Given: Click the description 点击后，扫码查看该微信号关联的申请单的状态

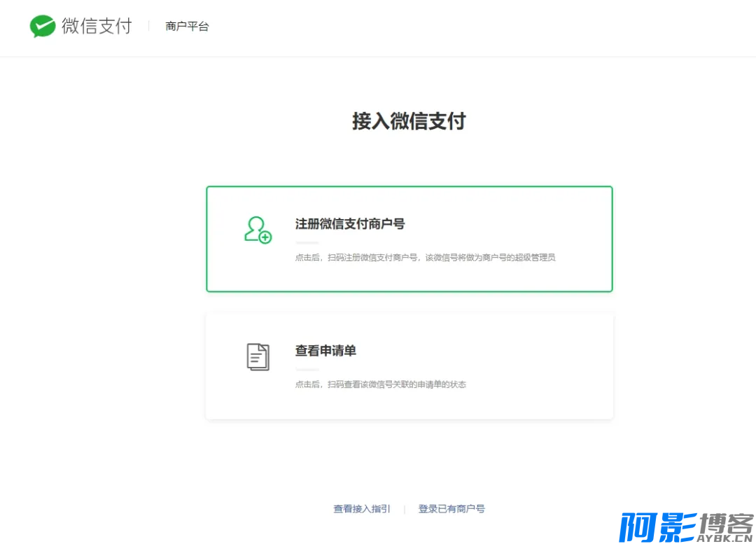Looking at the screenshot, I should point(380,384).
